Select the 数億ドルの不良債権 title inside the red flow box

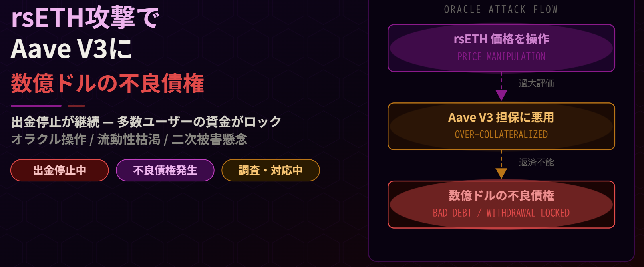click(x=501, y=195)
